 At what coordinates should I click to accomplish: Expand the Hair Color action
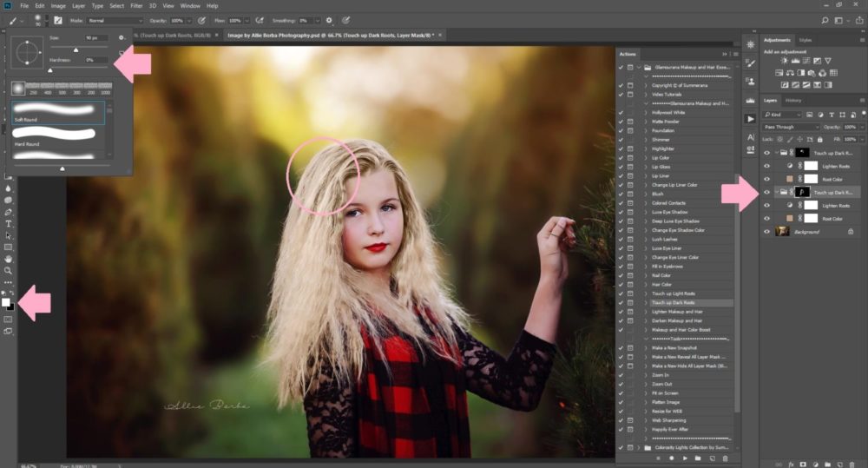tap(646, 285)
